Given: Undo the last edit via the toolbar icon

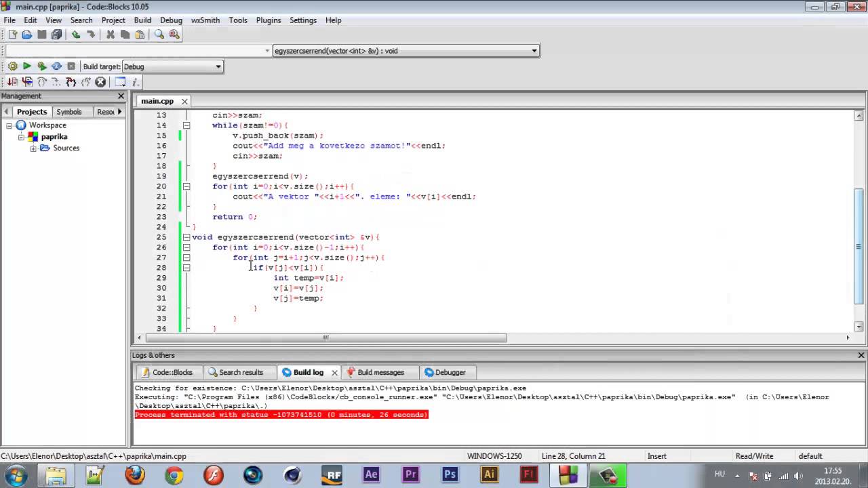Looking at the screenshot, I should (x=76, y=35).
